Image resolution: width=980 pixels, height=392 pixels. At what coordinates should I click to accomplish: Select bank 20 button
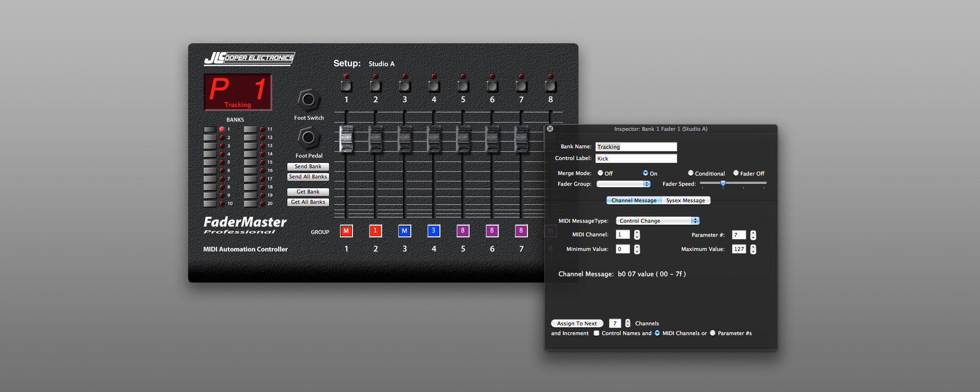click(250, 204)
